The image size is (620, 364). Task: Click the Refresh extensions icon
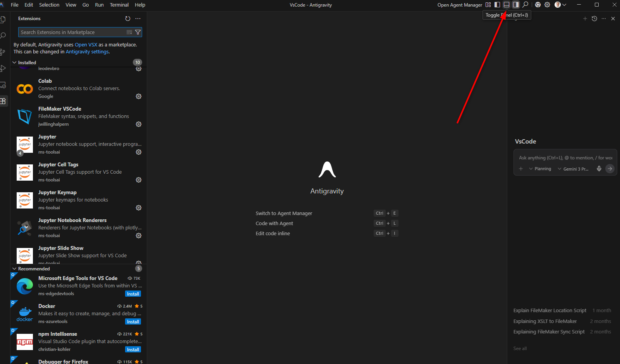tap(128, 19)
